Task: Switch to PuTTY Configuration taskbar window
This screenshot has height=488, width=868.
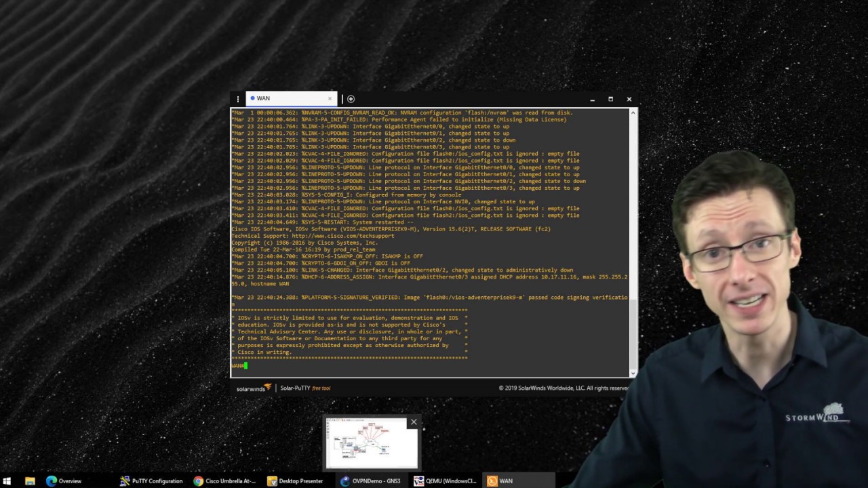Action: 151,481
